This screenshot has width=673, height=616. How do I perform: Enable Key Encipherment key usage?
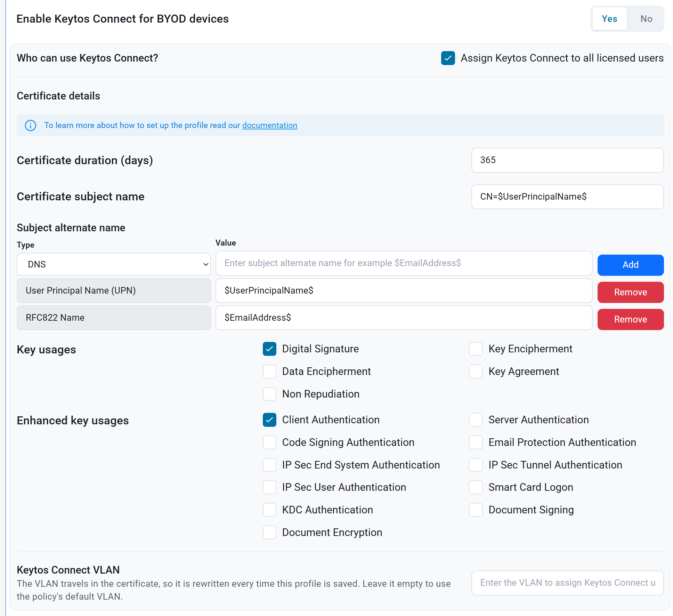click(476, 349)
